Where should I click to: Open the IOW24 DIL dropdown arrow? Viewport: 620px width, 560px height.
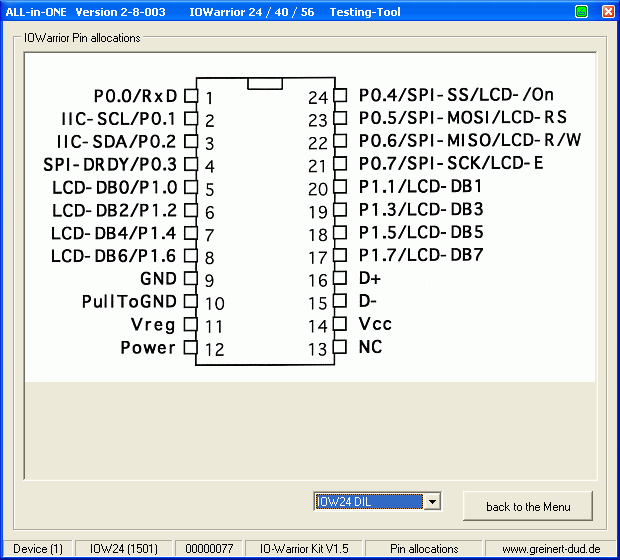(x=432, y=502)
